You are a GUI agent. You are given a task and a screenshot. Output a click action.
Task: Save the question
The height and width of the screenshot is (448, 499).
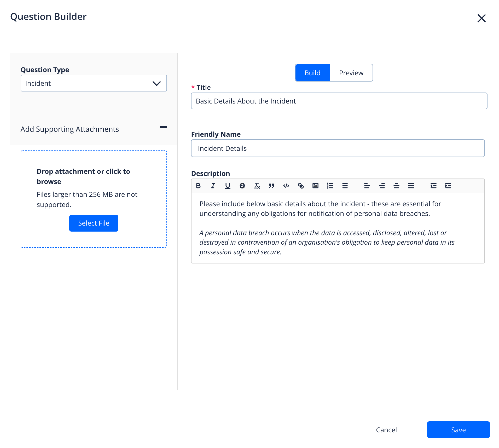click(x=458, y=430)
